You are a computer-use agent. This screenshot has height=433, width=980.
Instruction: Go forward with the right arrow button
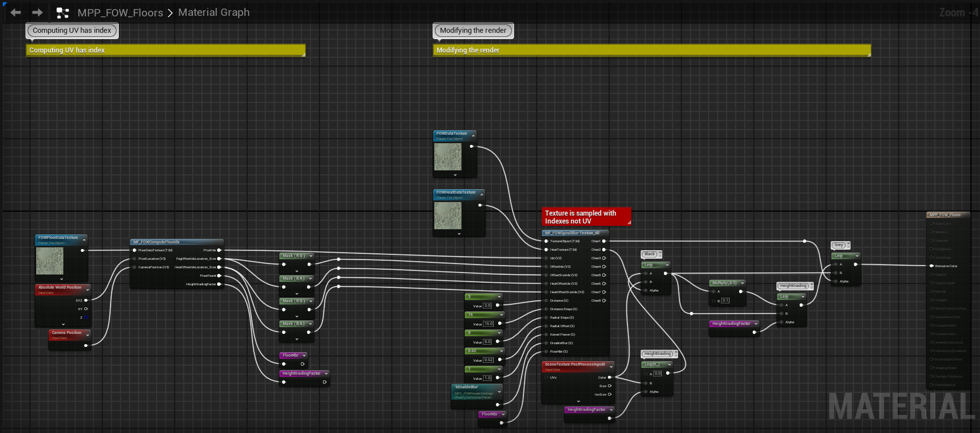coord(37,12)
